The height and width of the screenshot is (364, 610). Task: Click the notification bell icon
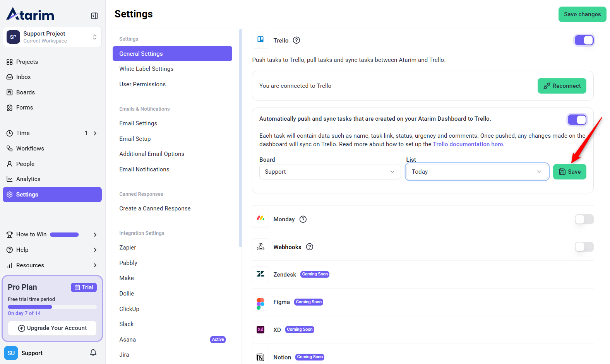pos(93,353)
